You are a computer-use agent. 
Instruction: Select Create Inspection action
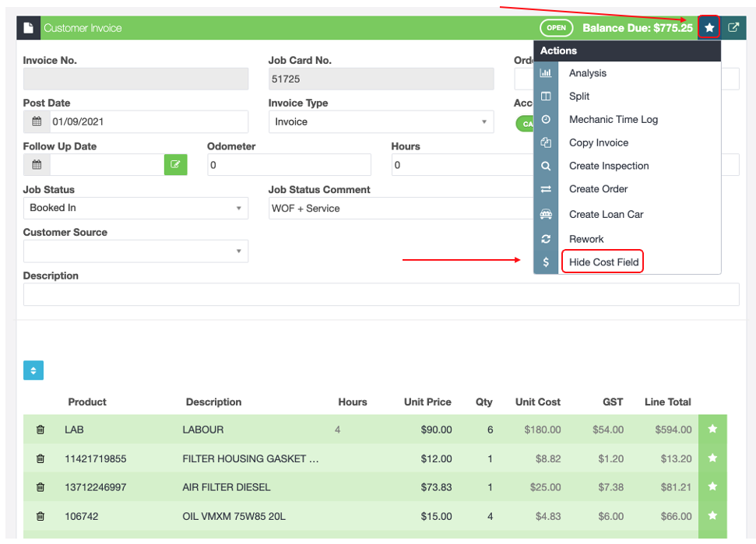tap(609, 166)
